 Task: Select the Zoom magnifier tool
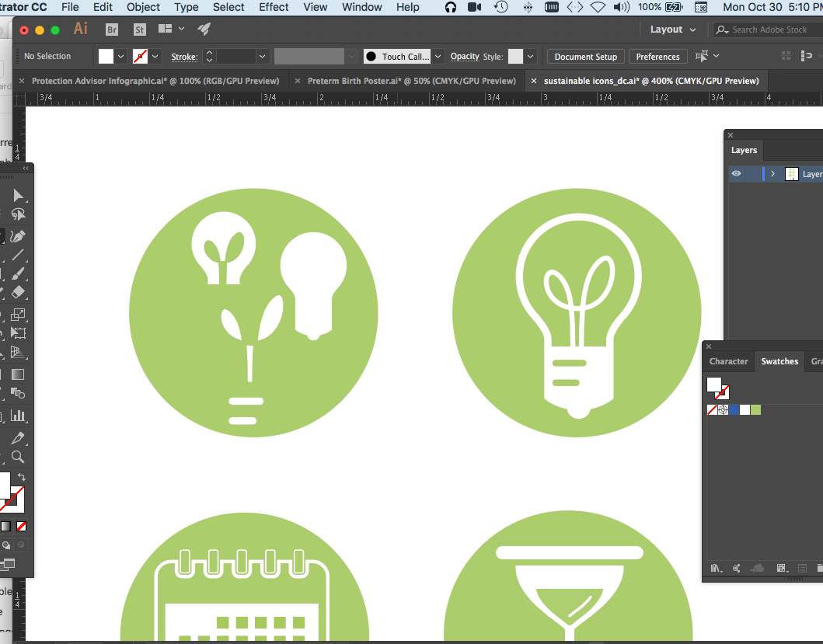(18, 456)
